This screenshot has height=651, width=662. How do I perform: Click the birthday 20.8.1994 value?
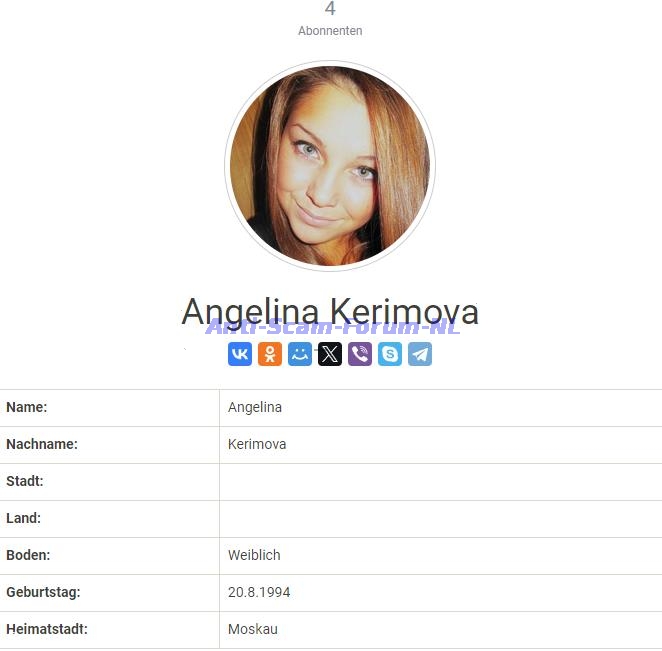tap(259, 592)
